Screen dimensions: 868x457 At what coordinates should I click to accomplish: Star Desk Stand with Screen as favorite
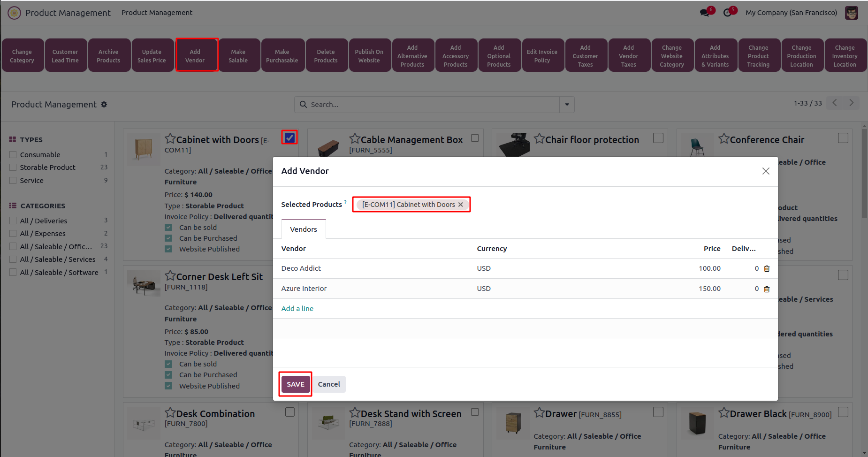click(x=355, y=413)
